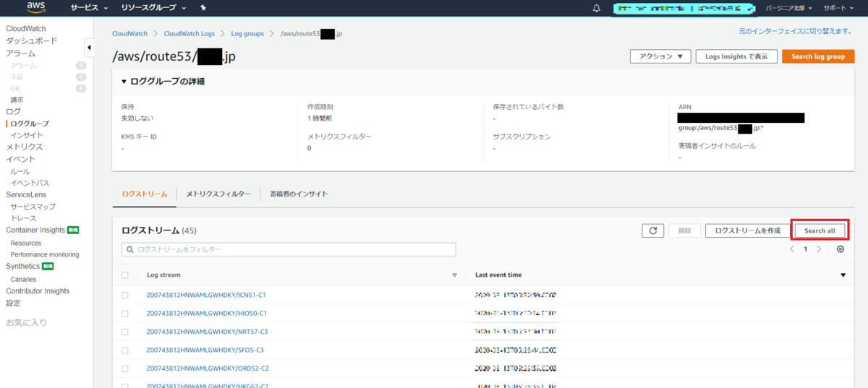Go to previous page of log streams
The image size is (868, 388).
point(792,249)
